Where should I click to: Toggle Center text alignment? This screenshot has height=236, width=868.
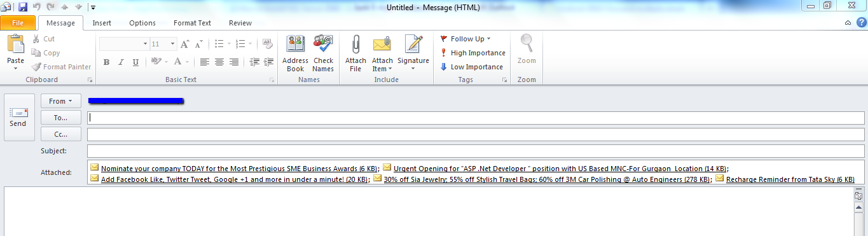click(219, 62)
